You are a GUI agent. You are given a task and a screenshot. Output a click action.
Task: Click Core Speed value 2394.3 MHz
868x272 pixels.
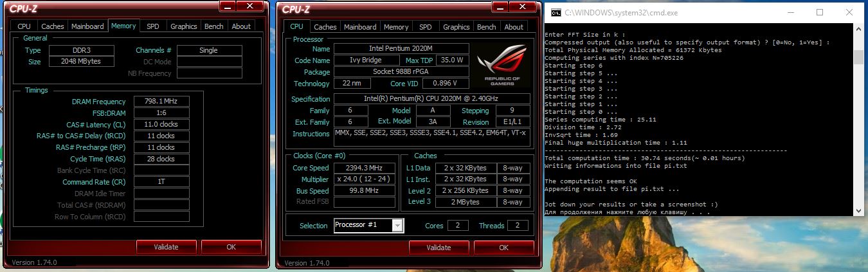(365, 168)
